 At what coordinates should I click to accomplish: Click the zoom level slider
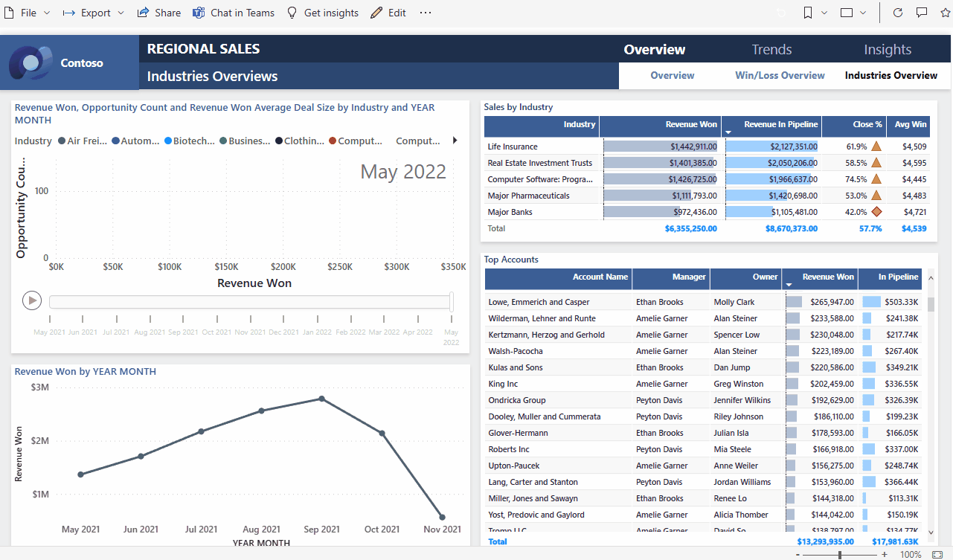840,555
